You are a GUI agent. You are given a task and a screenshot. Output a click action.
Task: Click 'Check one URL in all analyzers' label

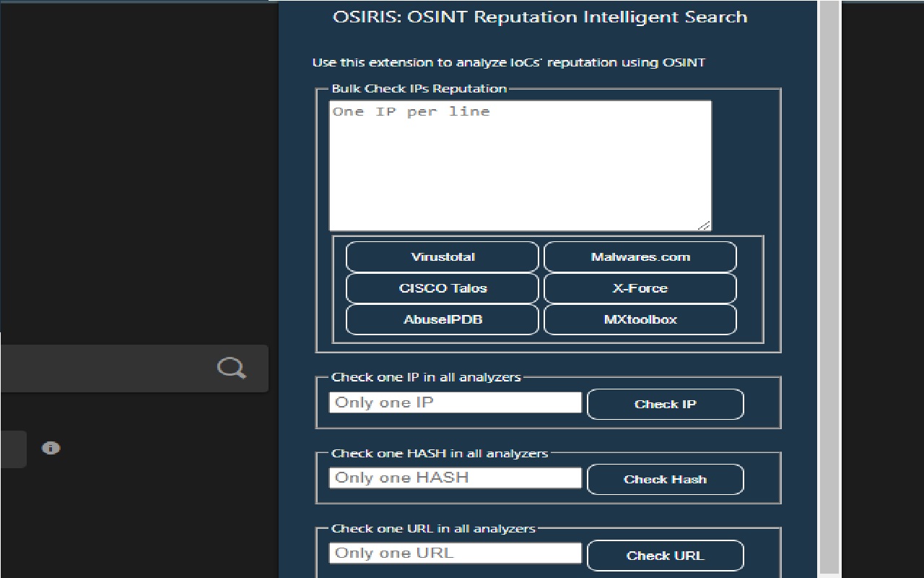433,529
